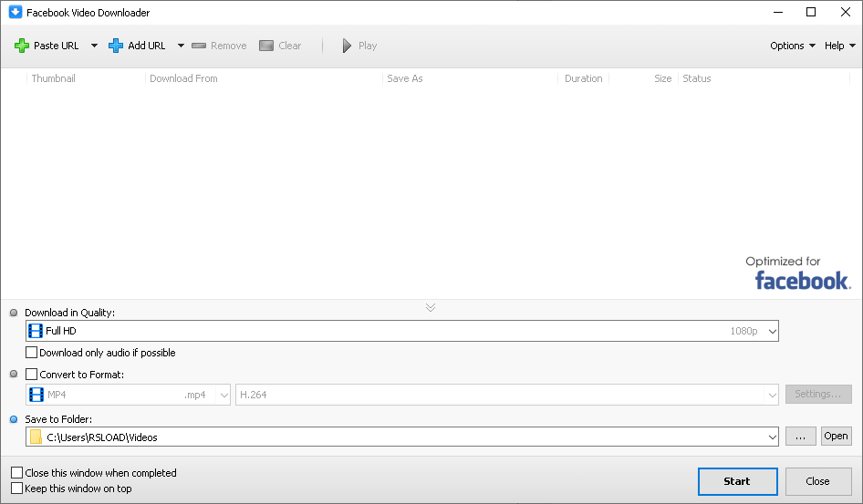Viewport: 863px width, 504px height.
Task: Expand the Paste URL dropdown arrow
Action: (94, 46)
